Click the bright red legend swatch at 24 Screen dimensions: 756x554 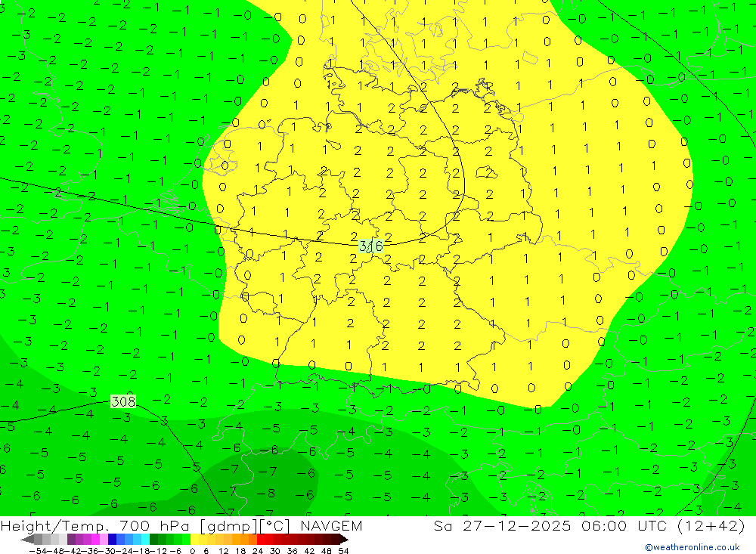[x=261, y=539]
